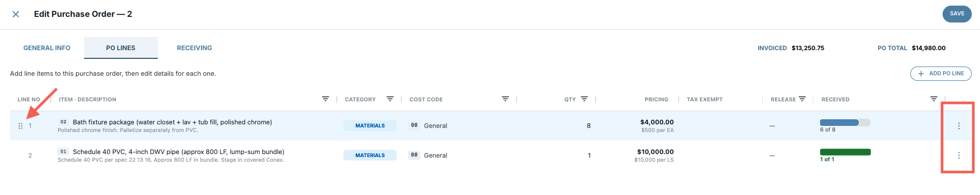Screen dimensions: 980x195
Task: Open the Receiving tab
Action: tap(194, 48)
